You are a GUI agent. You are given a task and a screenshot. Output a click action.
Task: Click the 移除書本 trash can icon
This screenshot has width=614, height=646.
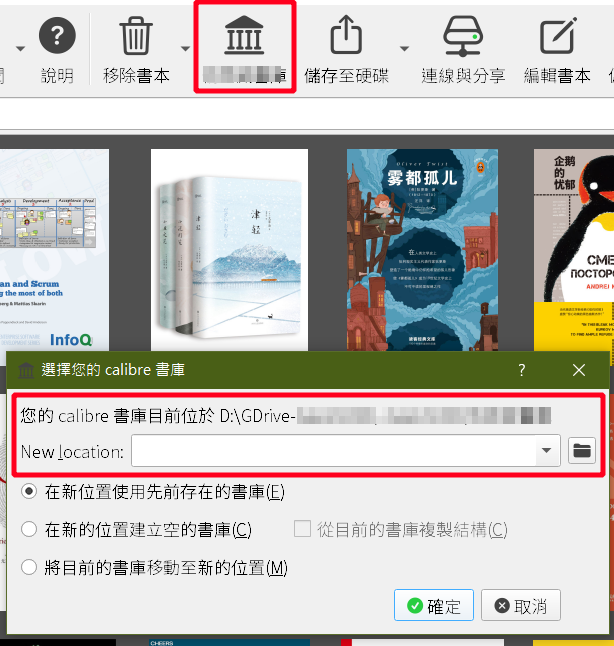coord(136,37)
